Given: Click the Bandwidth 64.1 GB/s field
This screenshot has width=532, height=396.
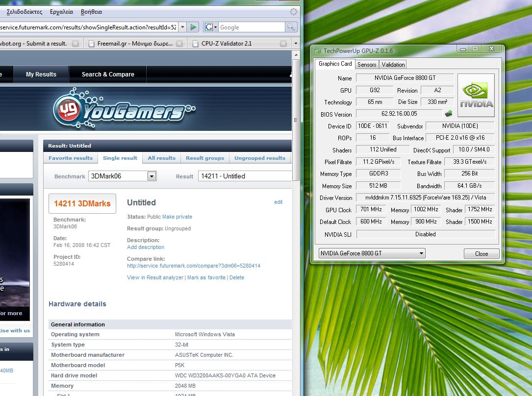Looking at the screenshot, I should 469,185.
